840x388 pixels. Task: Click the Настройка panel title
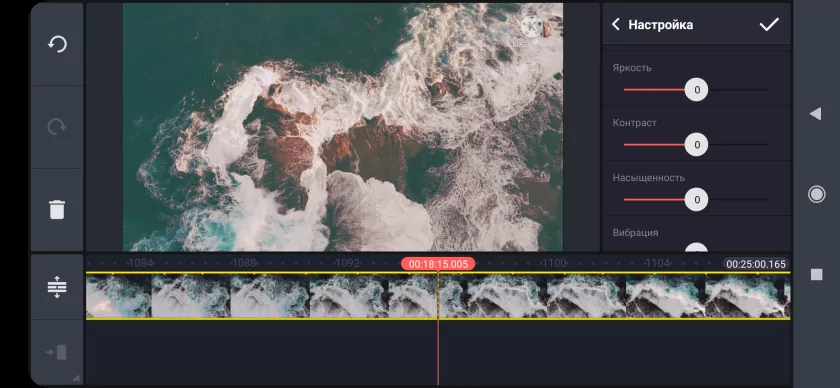tap(661, 25)
